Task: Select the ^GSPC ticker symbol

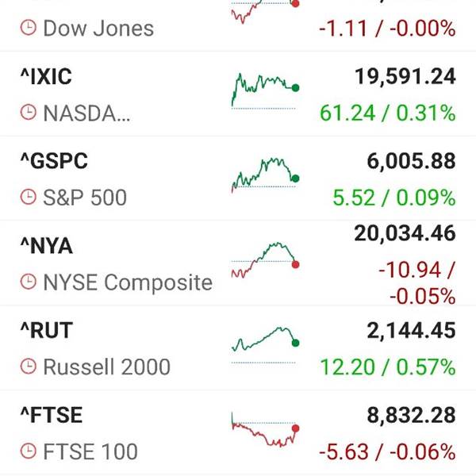Action: pos(54,161)
